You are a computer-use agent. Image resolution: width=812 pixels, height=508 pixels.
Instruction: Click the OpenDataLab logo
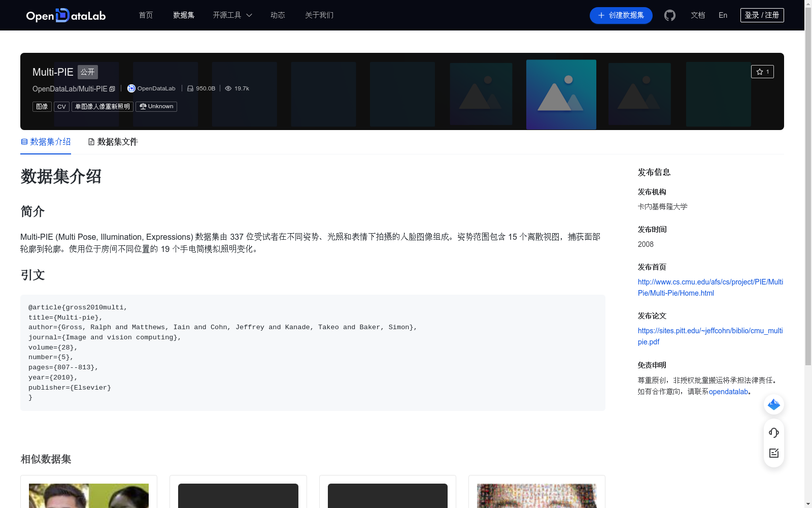point(66,15)
